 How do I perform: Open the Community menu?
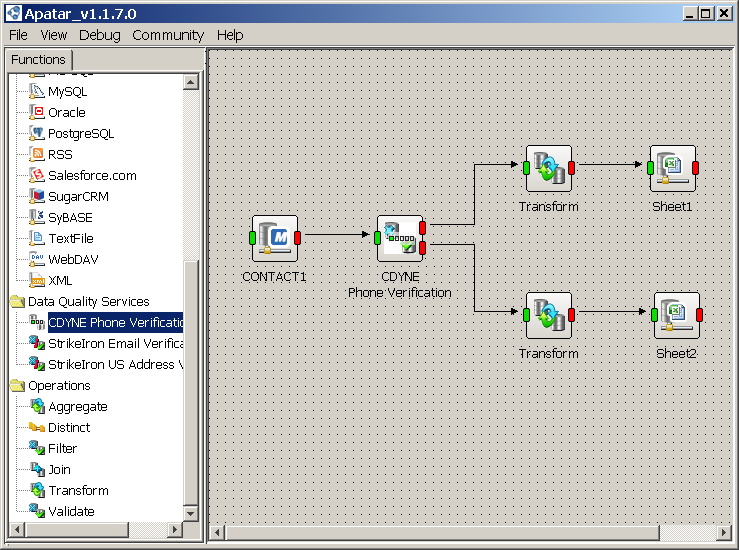click(x=168, y=35)
